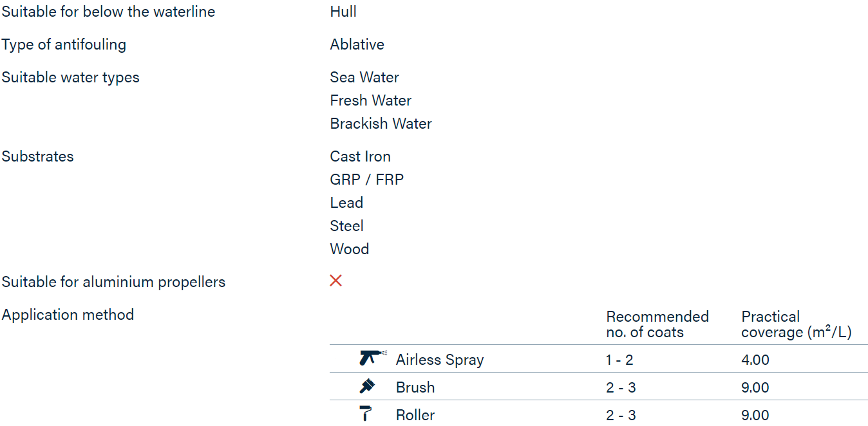Click the Recommended no. of coats header
Image resolution: width=868 pixels, height=426 pixels.
[657, 324]
